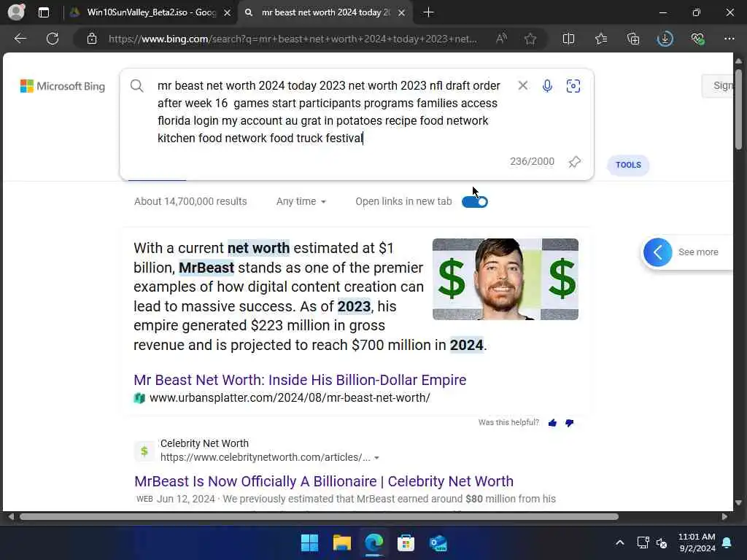Click the horizontal scrollbar at page bottom
747x560 pixels.
point(319,517)
